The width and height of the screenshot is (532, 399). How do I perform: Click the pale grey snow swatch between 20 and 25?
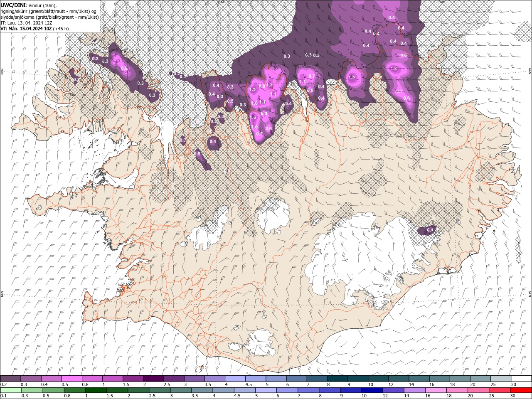(x=480, y=379)
